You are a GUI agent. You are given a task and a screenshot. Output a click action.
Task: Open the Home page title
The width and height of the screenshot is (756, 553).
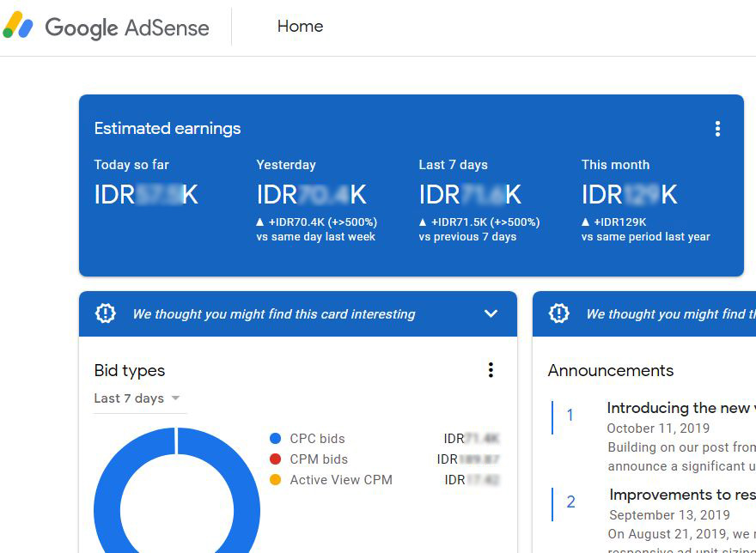[300, 26]
